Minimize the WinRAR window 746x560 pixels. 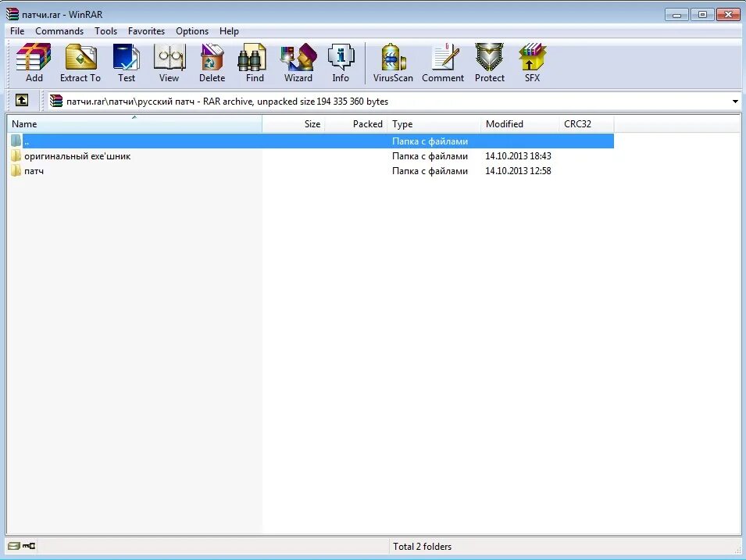click(x=677, y=15)
